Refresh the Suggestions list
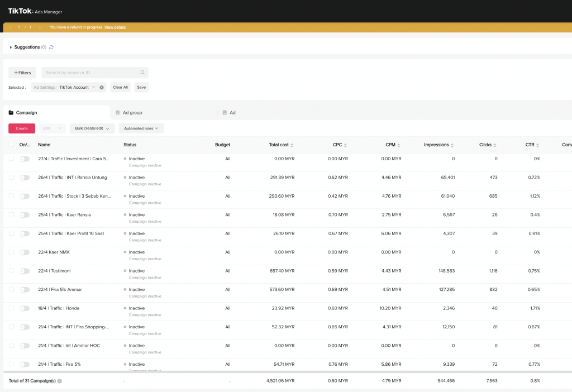572x392 pixels. 51,47
